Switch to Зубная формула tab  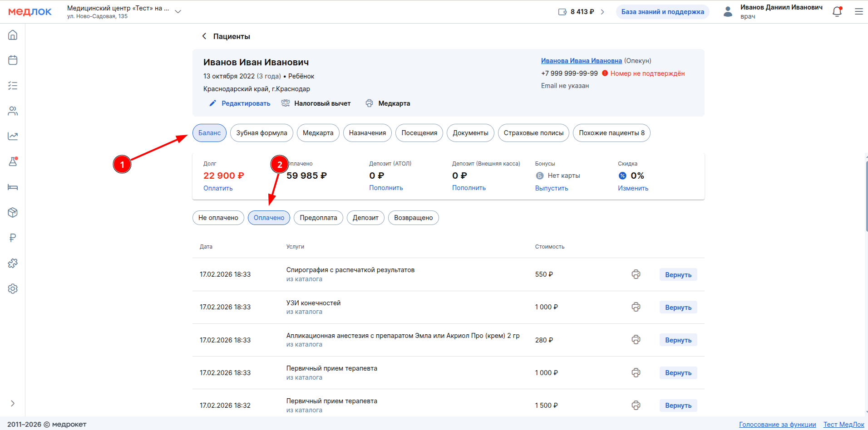[261, 133]
